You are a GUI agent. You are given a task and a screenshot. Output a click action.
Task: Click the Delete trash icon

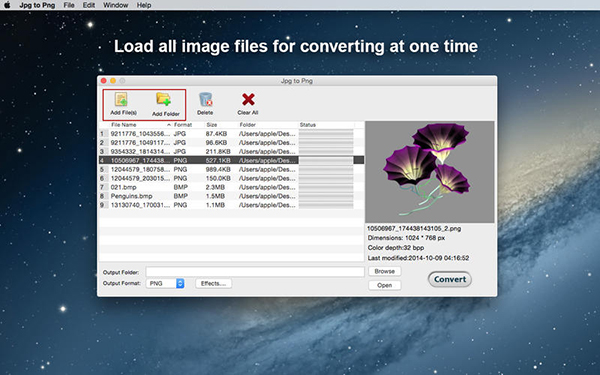[205, 99]
